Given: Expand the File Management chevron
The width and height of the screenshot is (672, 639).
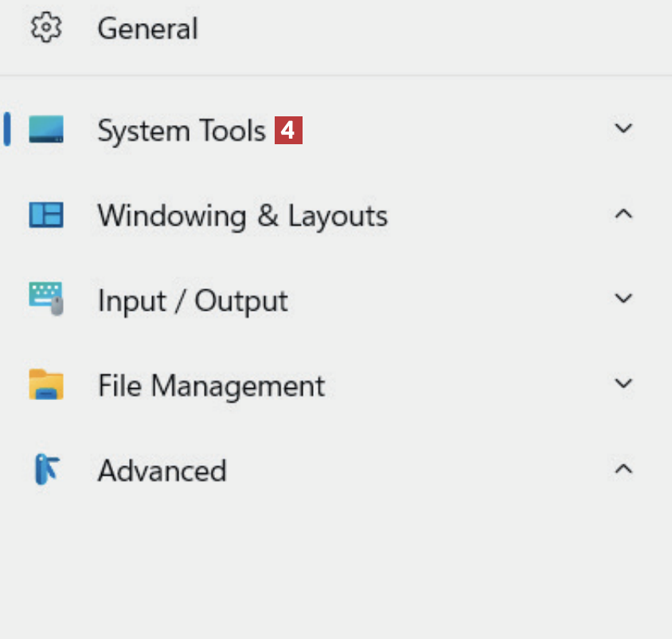Looking at the screenshot, I should click(623, 383).
